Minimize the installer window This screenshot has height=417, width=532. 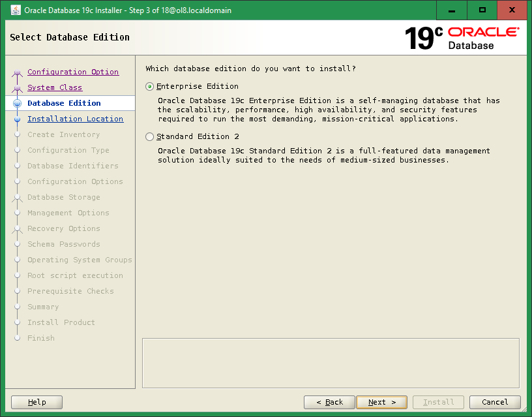[452, 10]
